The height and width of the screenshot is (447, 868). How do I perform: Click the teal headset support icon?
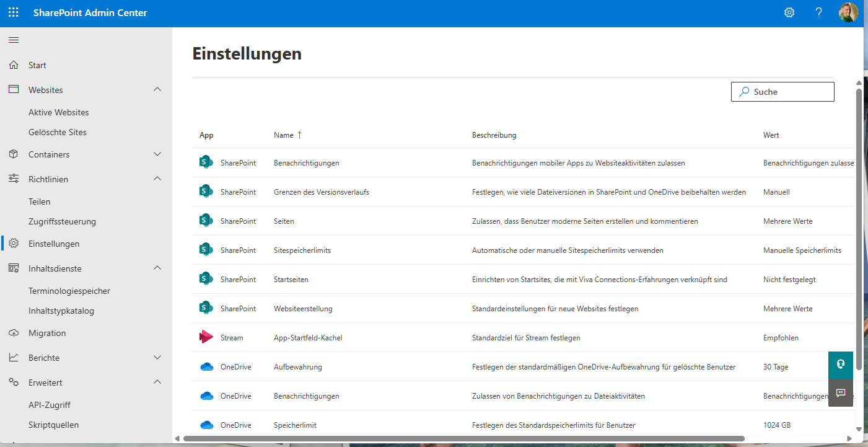tap(841, 364)
